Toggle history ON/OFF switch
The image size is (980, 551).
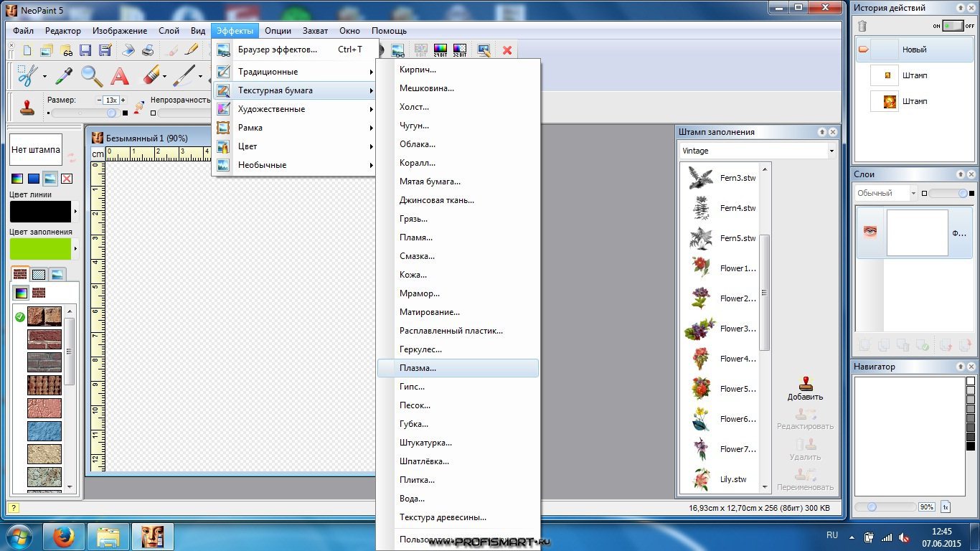953,26
